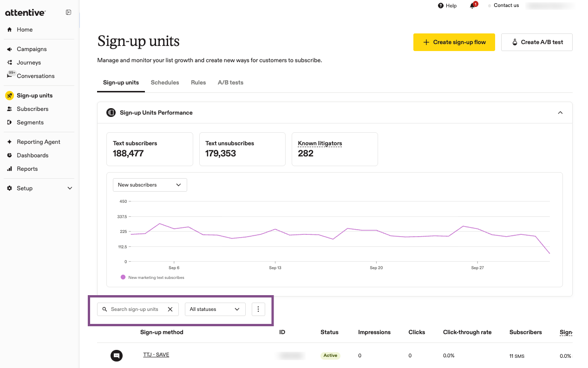Click the Clicks column header

417,332
